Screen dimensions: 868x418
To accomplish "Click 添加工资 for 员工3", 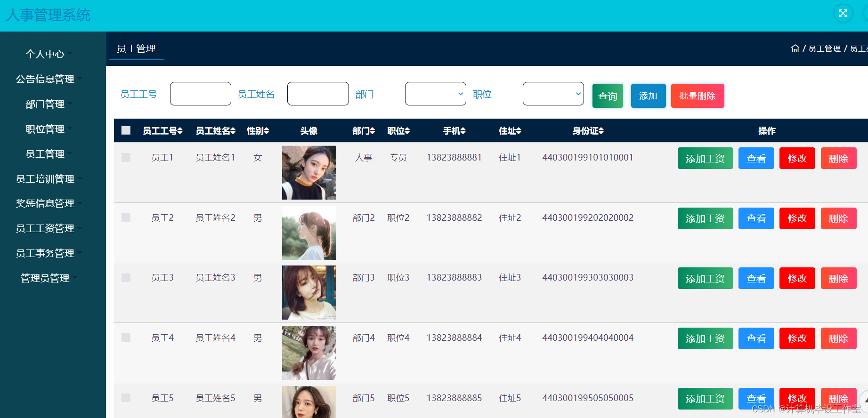I will (706, 278).
